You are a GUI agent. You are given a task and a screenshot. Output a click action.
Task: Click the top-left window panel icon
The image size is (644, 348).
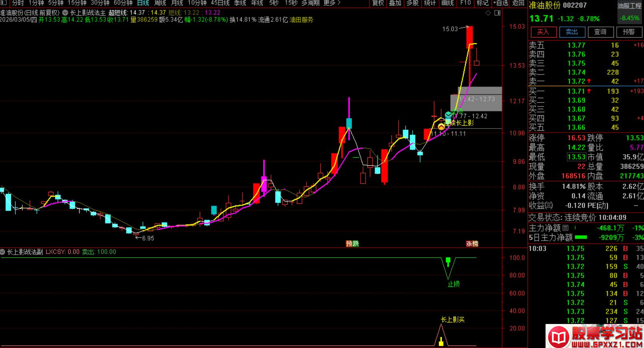[4, 3]
